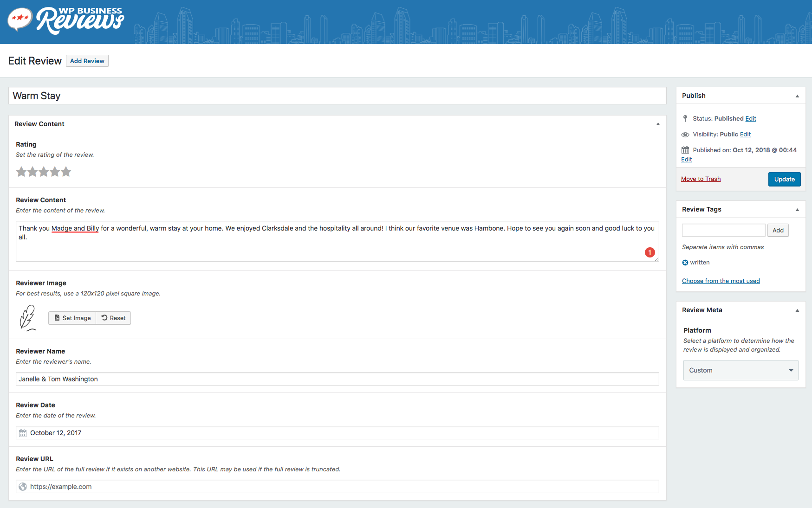This screenshot has width=812, height=508.
Task: Edit the published date
Action: point(687,160)
